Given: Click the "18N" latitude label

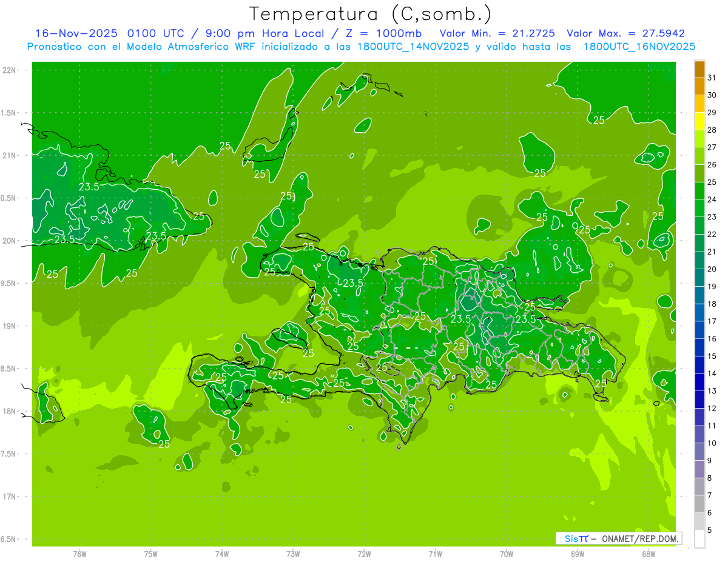Looking at the screenshot, I should pyautogui.click(x=9, y=412).
